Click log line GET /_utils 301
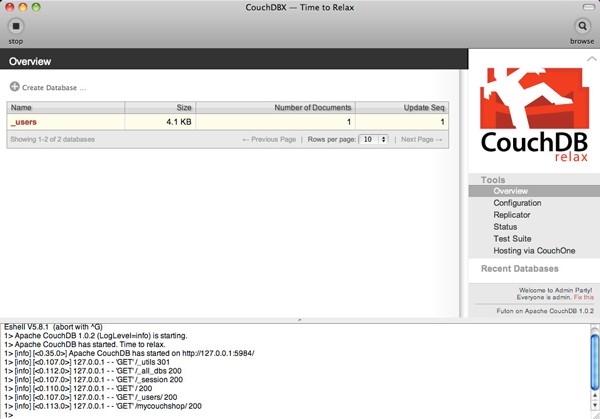This screenshot has height=419, width=600. [x=87, y=362]
